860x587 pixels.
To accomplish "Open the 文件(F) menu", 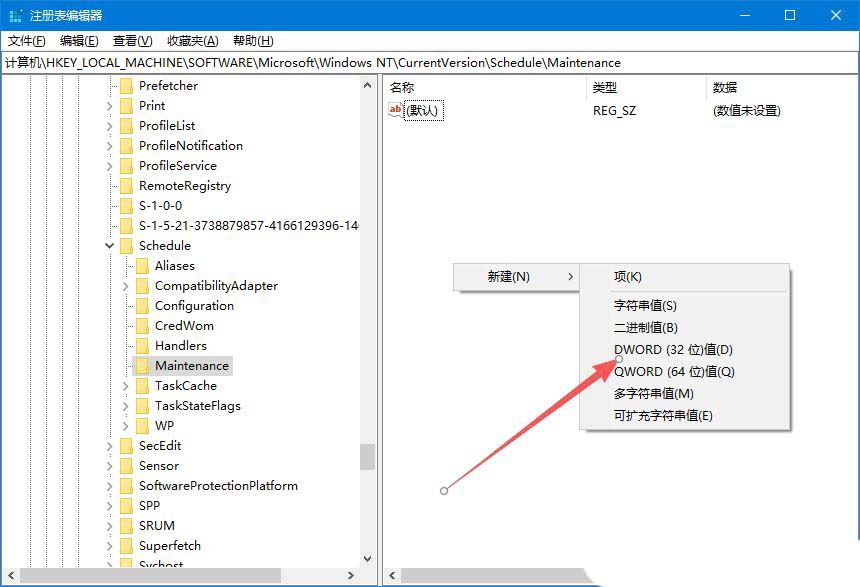I will pos(26,41).
